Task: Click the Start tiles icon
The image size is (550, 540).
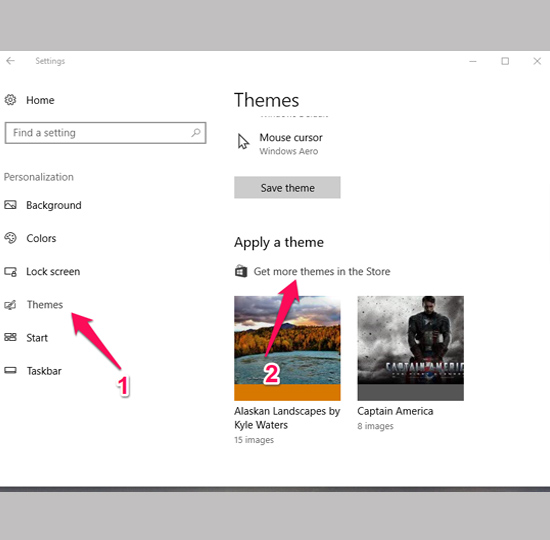Action: [x=10, y=338]
